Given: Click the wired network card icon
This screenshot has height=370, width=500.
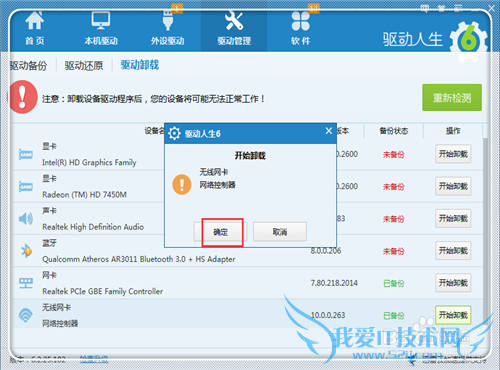Looking at the screenshot, I should coord(26,283).
